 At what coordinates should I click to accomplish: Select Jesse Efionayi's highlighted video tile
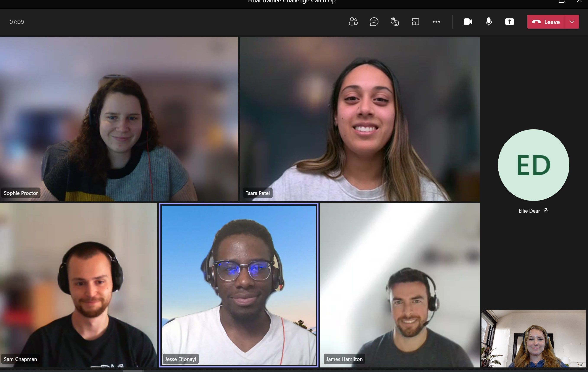[x=239, y=285]
